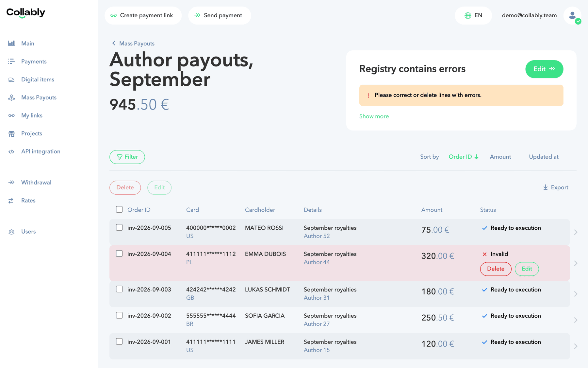
Task: Click the Export download icon
Action: pos(545,187)
